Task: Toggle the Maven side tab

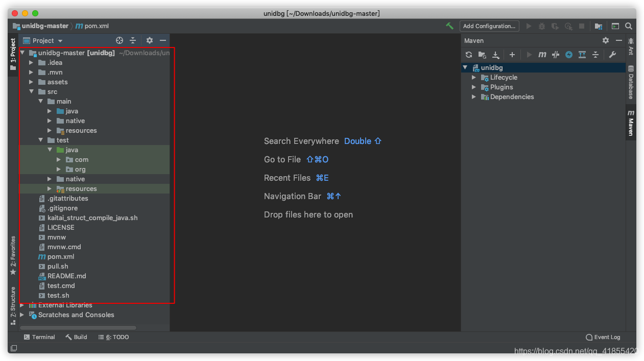Action: coord(631,123)
